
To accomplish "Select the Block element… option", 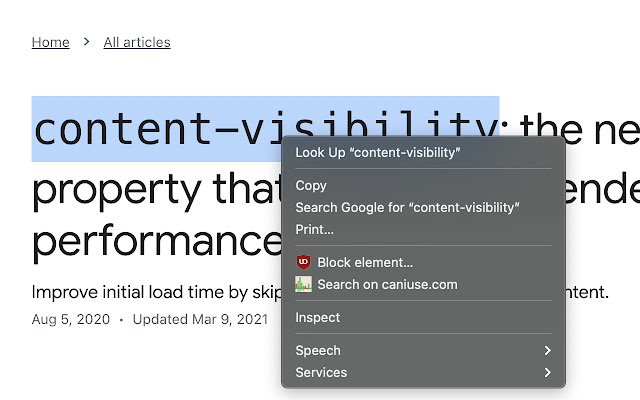I will pyautogui.click(x=365, y=263).
